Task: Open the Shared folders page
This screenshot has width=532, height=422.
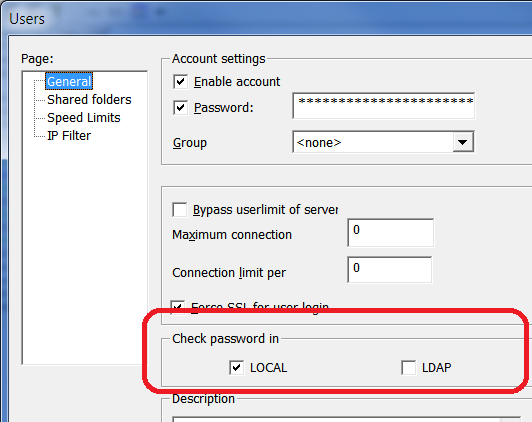Action: (89, 100)
